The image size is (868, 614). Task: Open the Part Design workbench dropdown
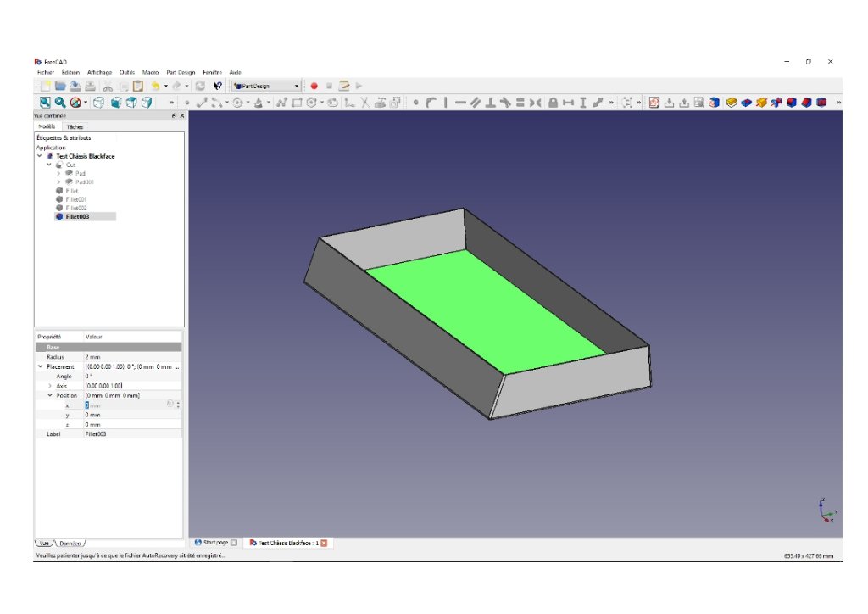tap(266, 86)
